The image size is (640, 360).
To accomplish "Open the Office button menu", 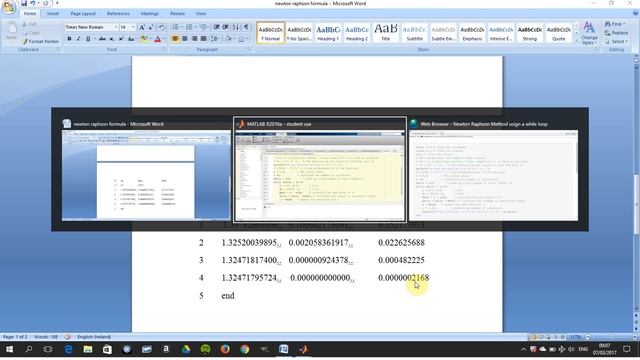I will [9, 7].
